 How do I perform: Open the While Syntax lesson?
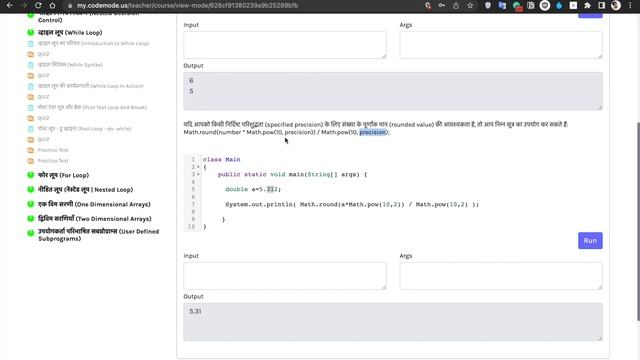(x=70, y=64)
